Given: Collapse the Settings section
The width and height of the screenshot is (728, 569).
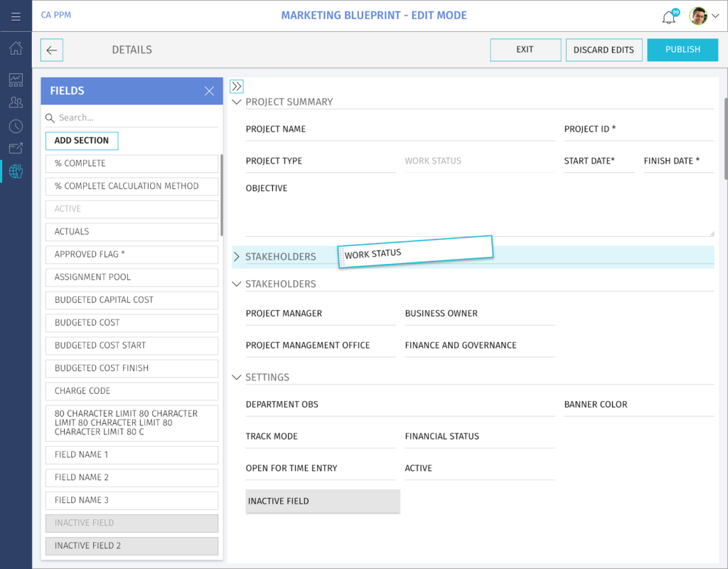Looking at the screenshot, I should 237,377.
